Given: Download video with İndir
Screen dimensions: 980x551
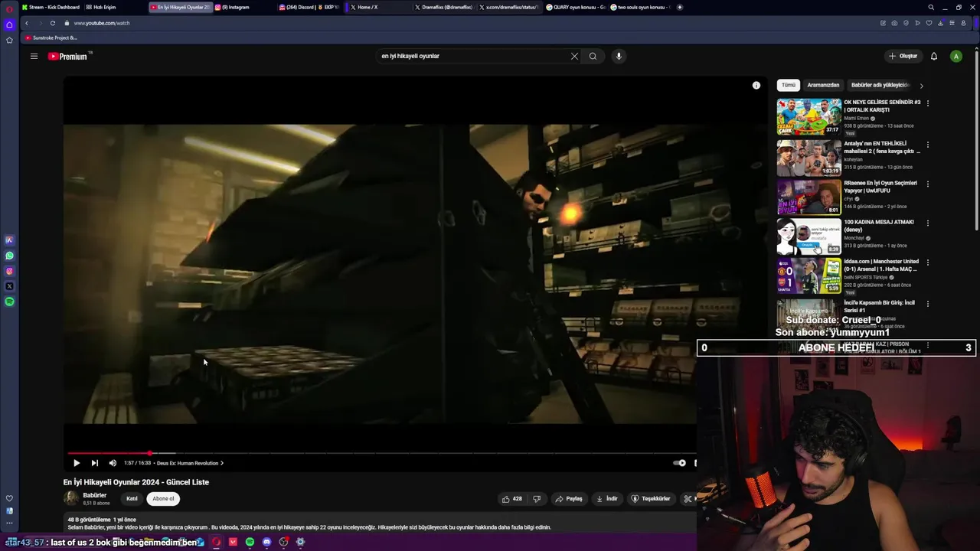Looking at the screenshot, I should 607,499.
